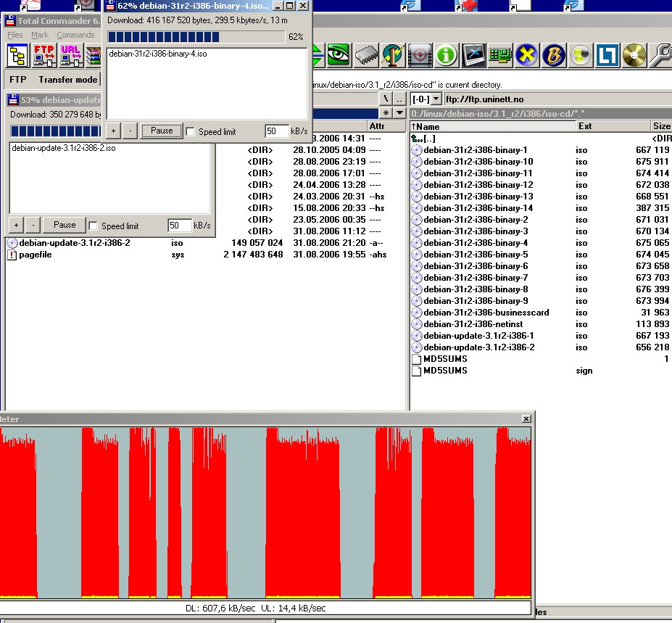Screen dimensions: 672x623
Task: Click the FTP connect toolbar icon
Action: [x=43, y=55]
